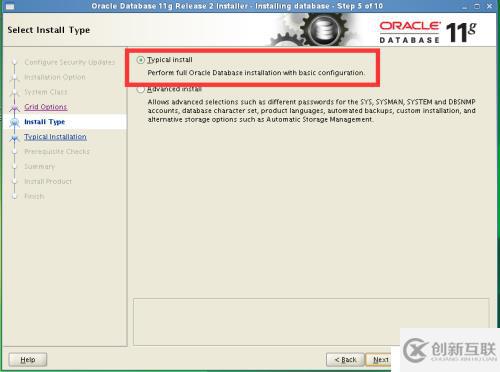The width and height of the screenshot is (500, 372).
Task: Maximize the installer window
Action: coord(477,6)
